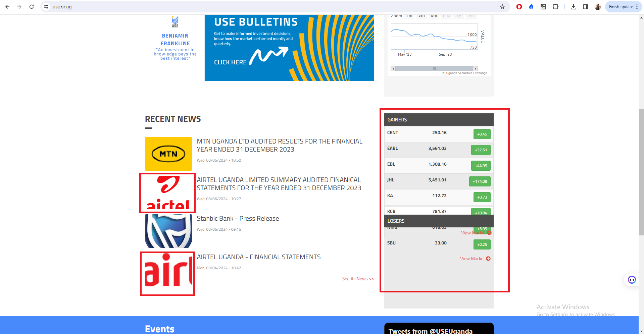The image size is (644, 334).
Task: Open Stanbic Bank Press Release news
Action: click(x=238, y=219)
